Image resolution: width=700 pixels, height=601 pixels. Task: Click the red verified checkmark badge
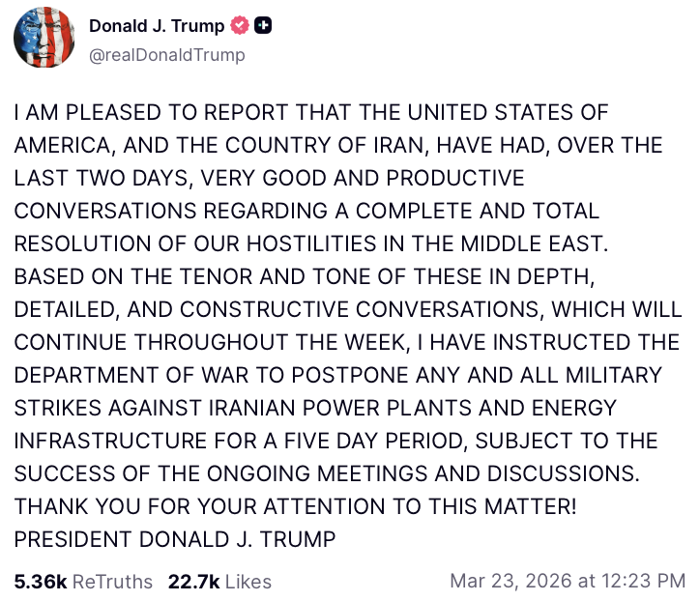pos(238,27)
